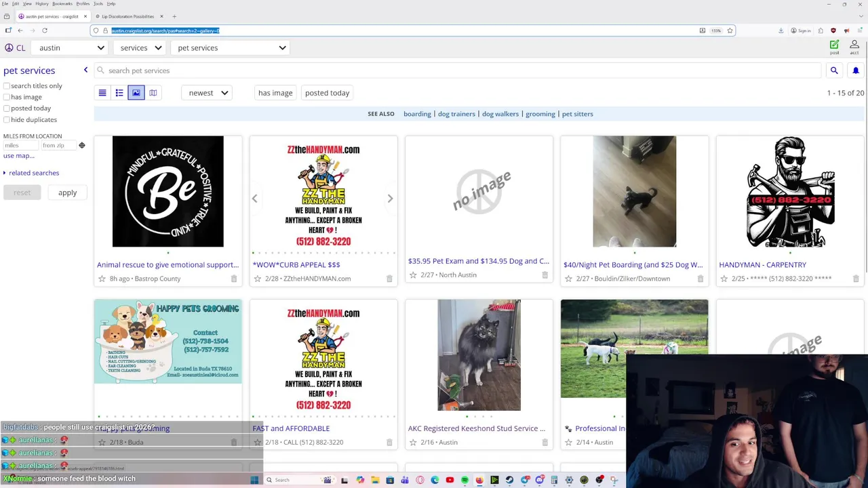Screen dimensions: 868x488
Task: Open the use map link
Action: coord(18,156)
